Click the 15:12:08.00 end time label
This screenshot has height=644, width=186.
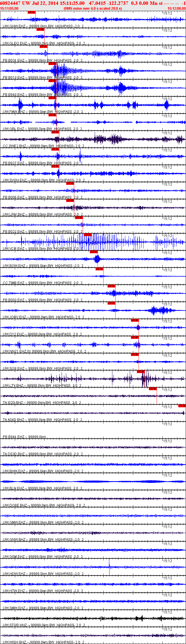(176, 9)
